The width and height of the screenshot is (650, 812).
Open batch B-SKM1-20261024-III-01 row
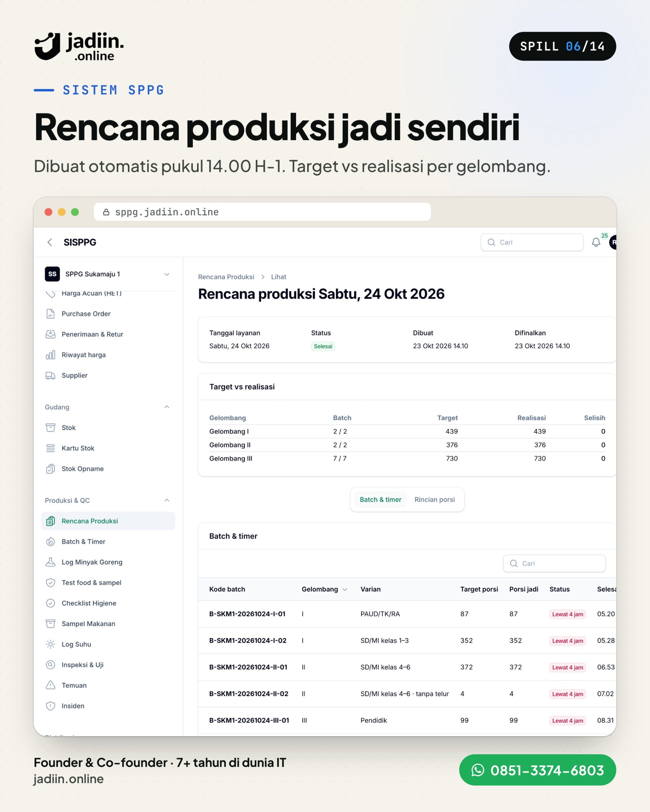point(407,720)
